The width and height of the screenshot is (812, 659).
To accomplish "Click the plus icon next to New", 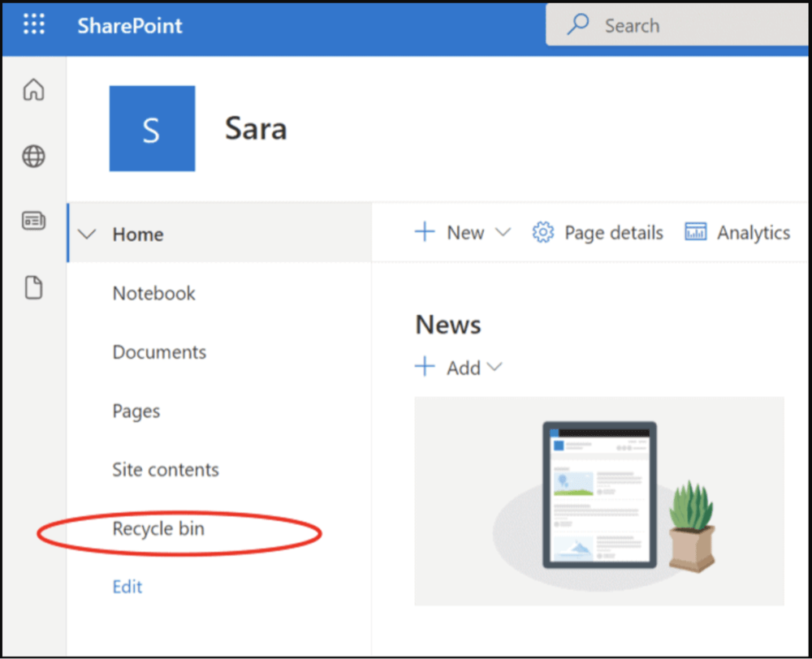I will [x=425, y=232].
